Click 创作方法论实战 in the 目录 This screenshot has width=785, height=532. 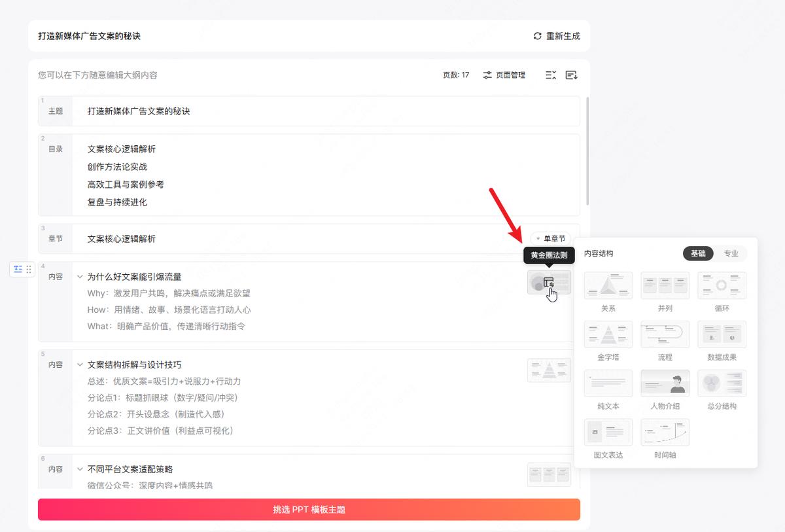tap(117, 167)
